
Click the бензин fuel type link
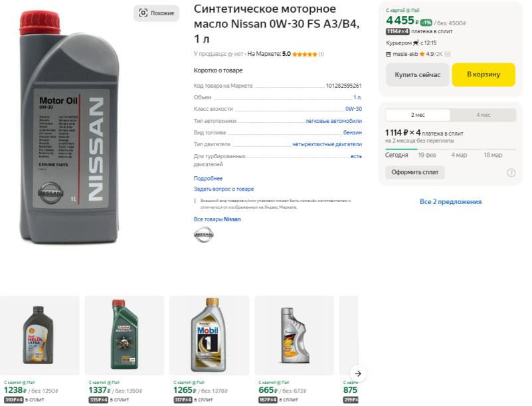[x=353, y=132]
